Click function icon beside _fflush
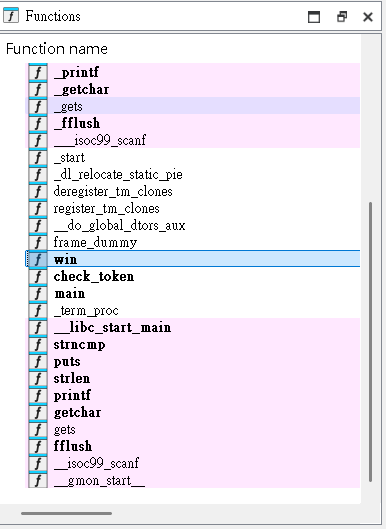Image resolution: width=386 pixels, height=529 pixels. click(38, 123)
